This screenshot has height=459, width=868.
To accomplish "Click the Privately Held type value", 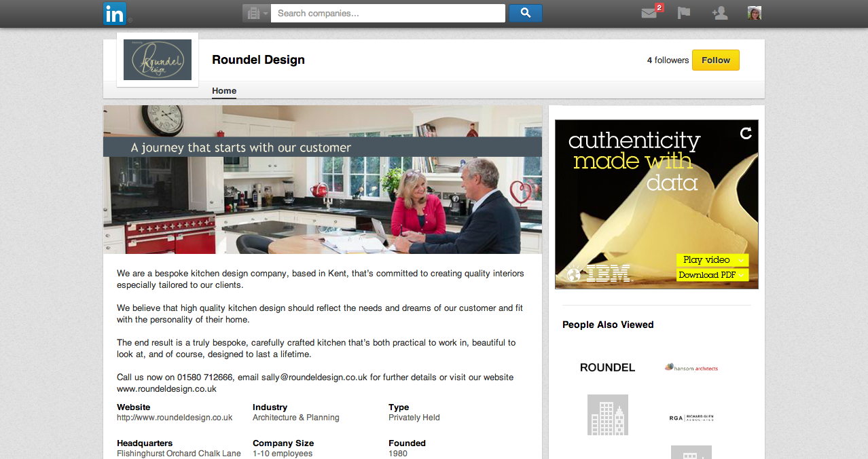I will click(x=414, y=418).
